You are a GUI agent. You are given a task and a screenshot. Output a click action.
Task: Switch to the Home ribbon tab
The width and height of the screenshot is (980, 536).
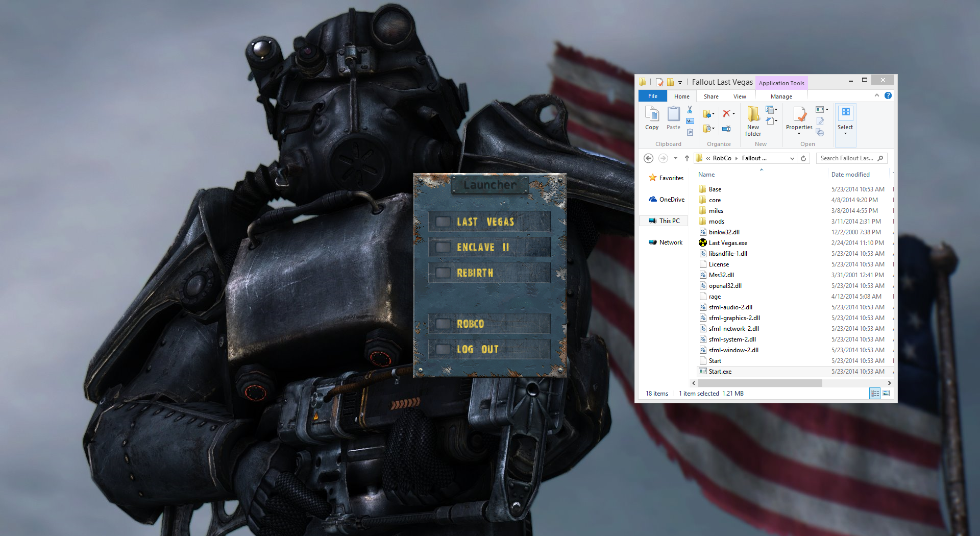click(681, 96)
